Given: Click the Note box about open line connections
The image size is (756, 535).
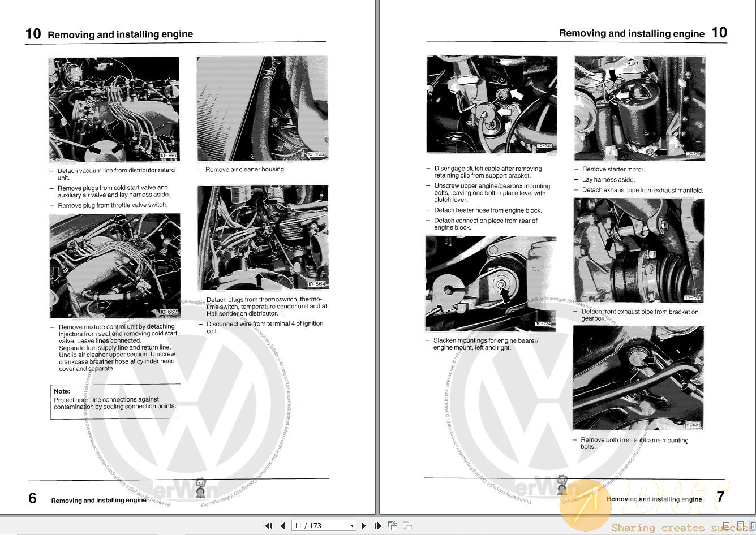Looking at the screenshot, I should 115,402.
